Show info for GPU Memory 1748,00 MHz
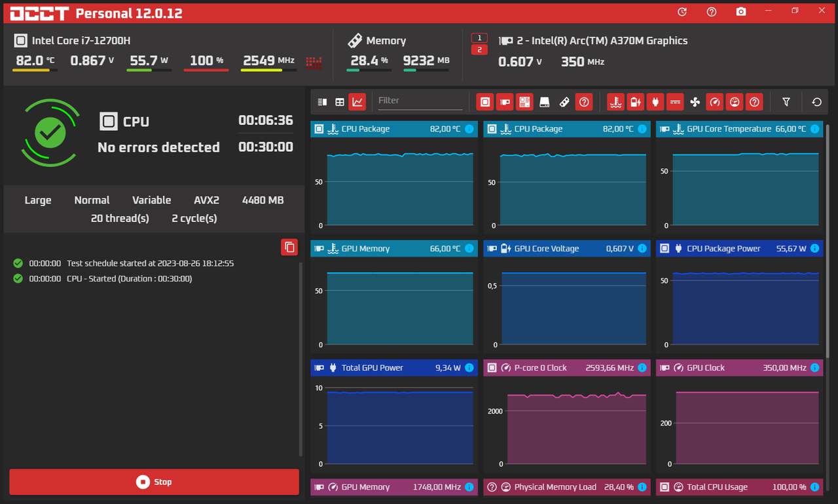 [469, 487]
